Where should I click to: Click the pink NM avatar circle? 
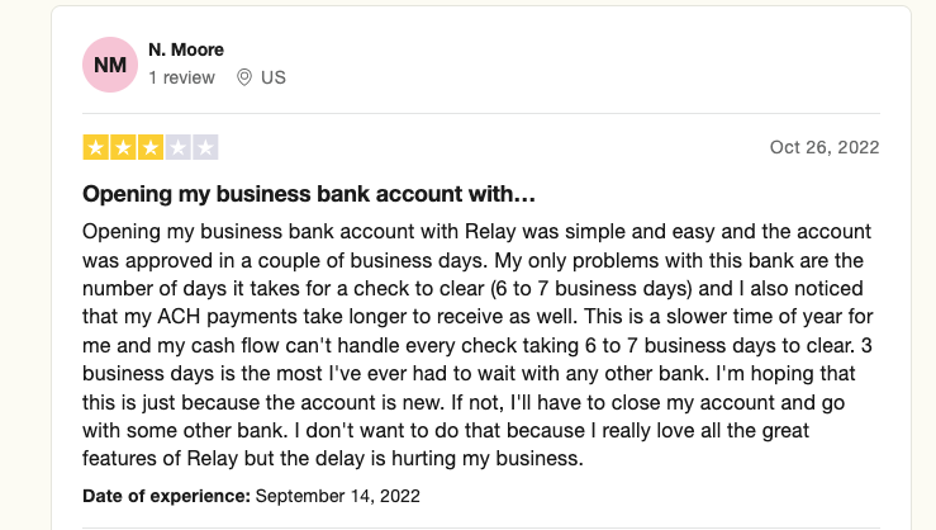110,64
